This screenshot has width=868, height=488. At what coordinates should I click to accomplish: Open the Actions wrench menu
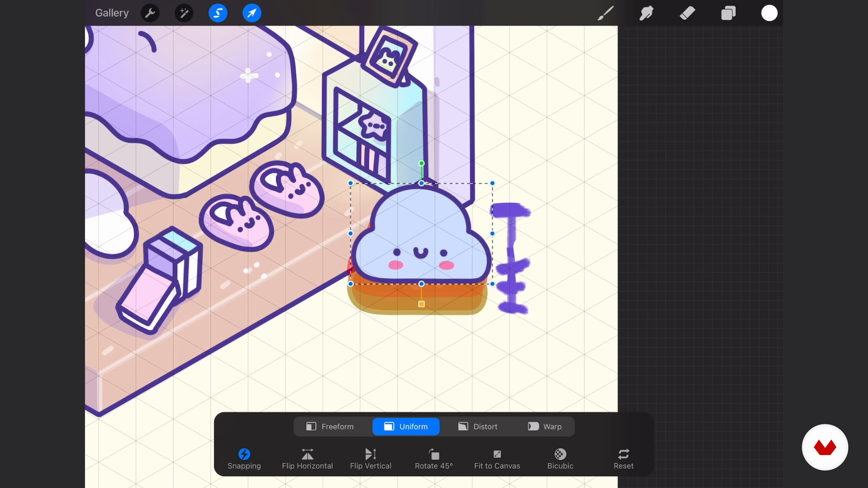(x=150, y=13)
